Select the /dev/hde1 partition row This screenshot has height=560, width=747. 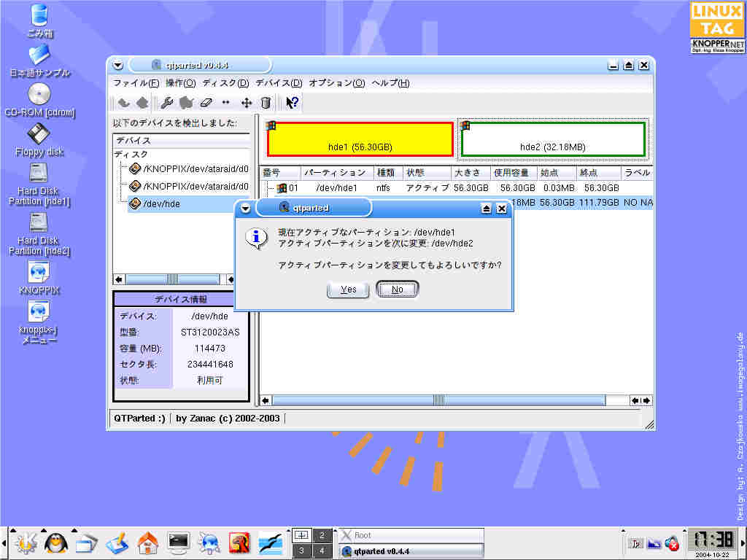point(456,188)
